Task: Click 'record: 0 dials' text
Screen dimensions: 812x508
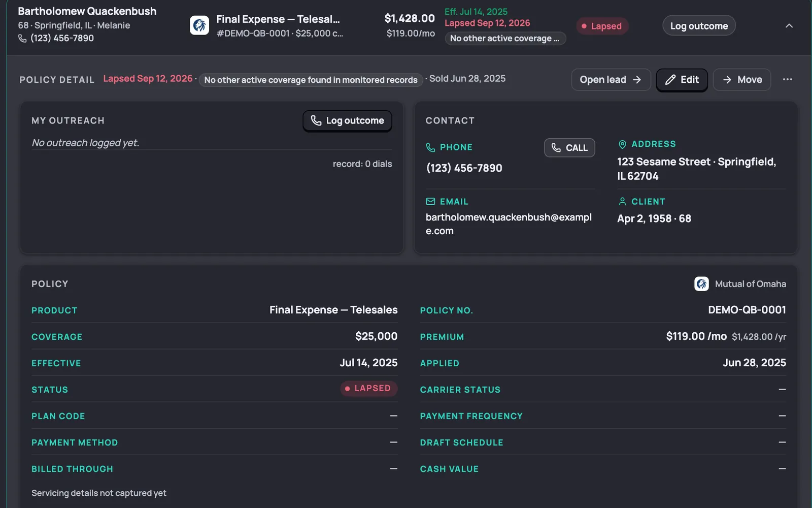Action: (362, 164)
